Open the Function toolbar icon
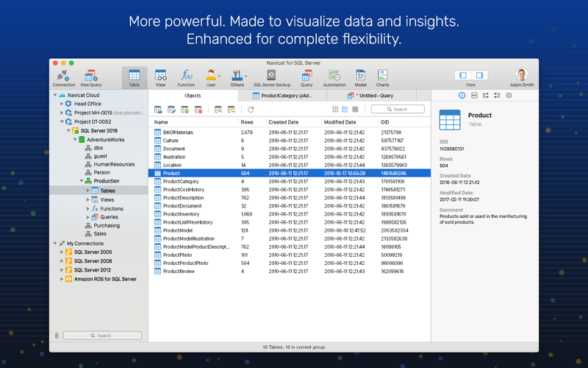 (186, 78)
